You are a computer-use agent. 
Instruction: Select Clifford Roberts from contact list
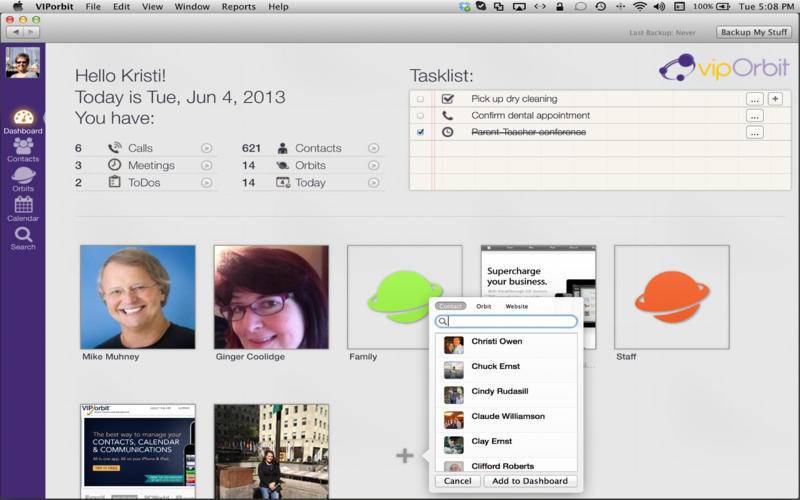pos(506,465)
